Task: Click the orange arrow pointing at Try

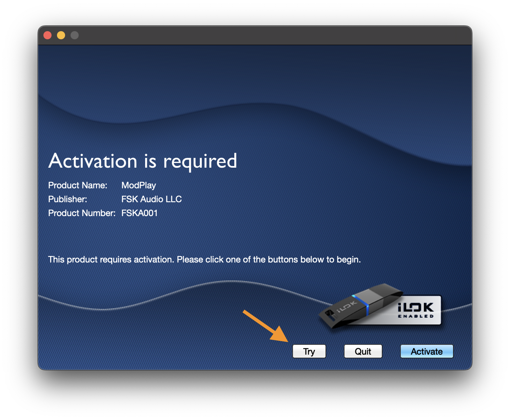Action: pyautogui.click(x=266, y=327)
